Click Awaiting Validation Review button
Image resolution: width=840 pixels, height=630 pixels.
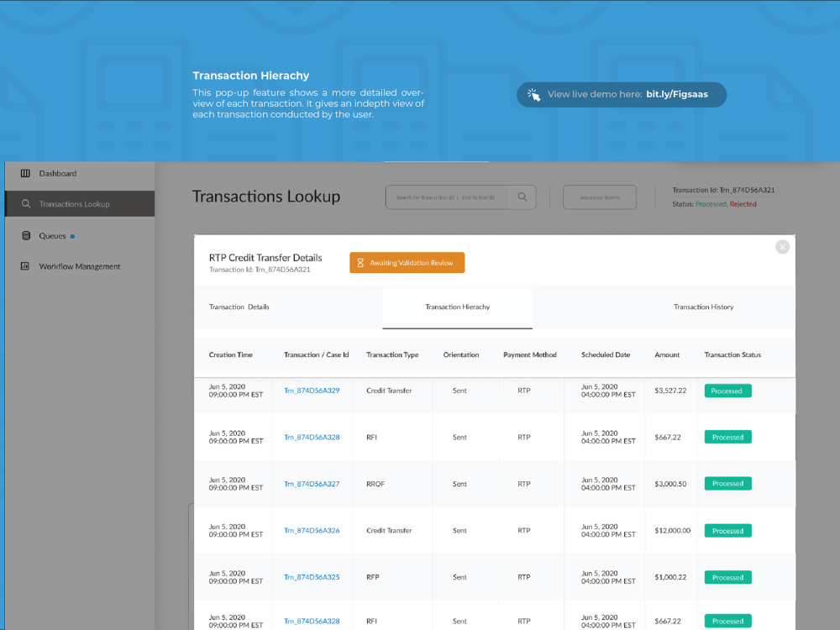(407, 262)
